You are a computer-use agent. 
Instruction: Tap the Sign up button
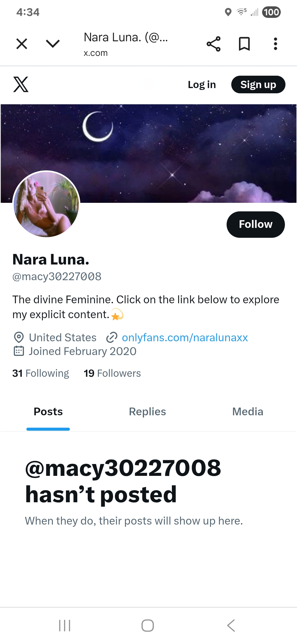pyautogui.click(x=258, y=84)
